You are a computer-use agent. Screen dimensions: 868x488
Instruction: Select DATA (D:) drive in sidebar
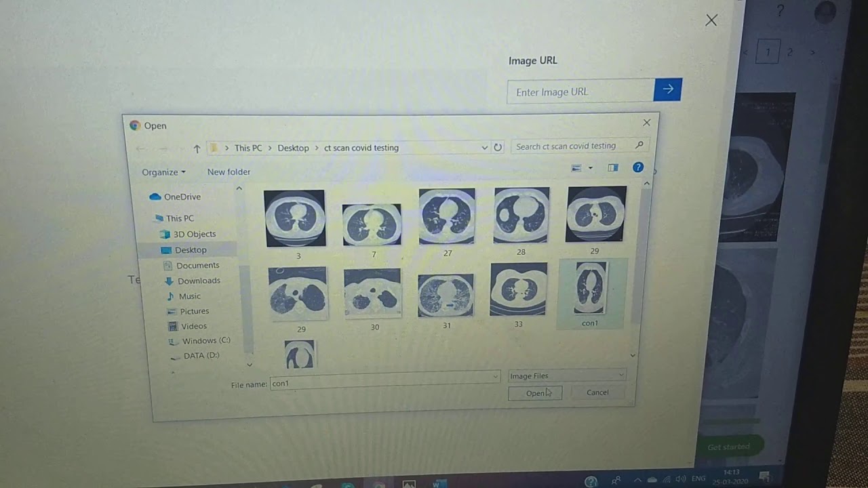pos(195,355)
